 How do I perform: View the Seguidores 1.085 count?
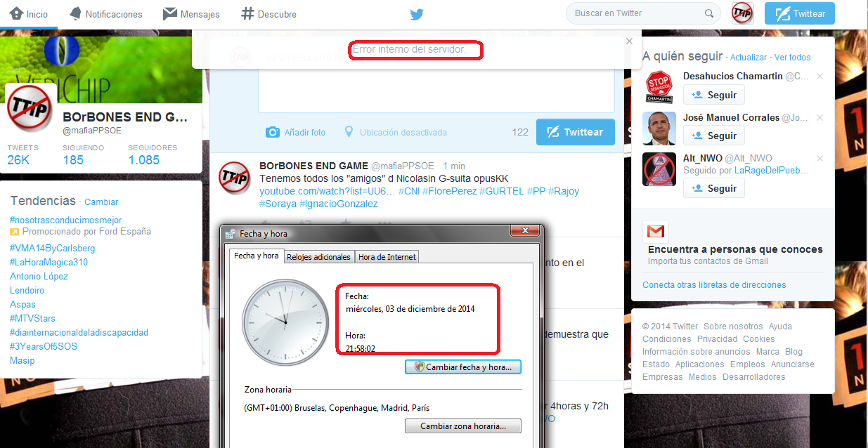(153, 154)
